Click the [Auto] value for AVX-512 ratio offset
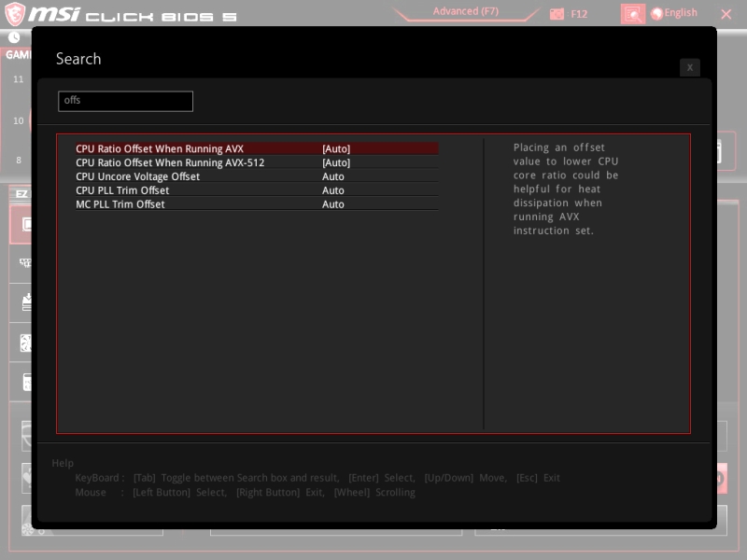747x560 pixels. tap(336, 162)
